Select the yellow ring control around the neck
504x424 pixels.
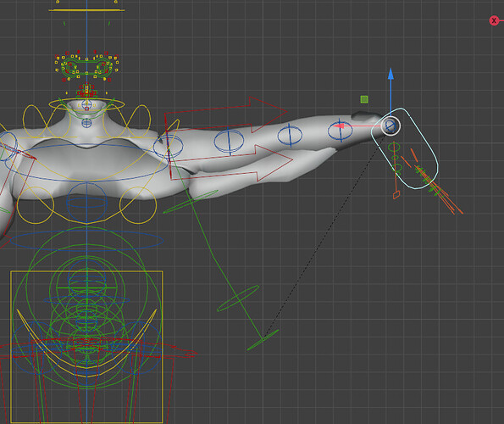pyautogui.click(x=86, y=104)
